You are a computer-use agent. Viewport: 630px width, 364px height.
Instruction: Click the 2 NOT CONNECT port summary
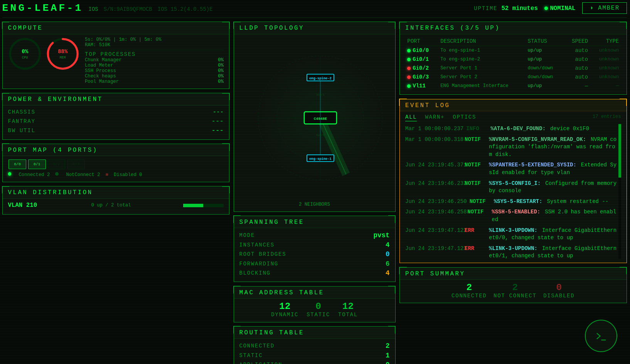515,290
